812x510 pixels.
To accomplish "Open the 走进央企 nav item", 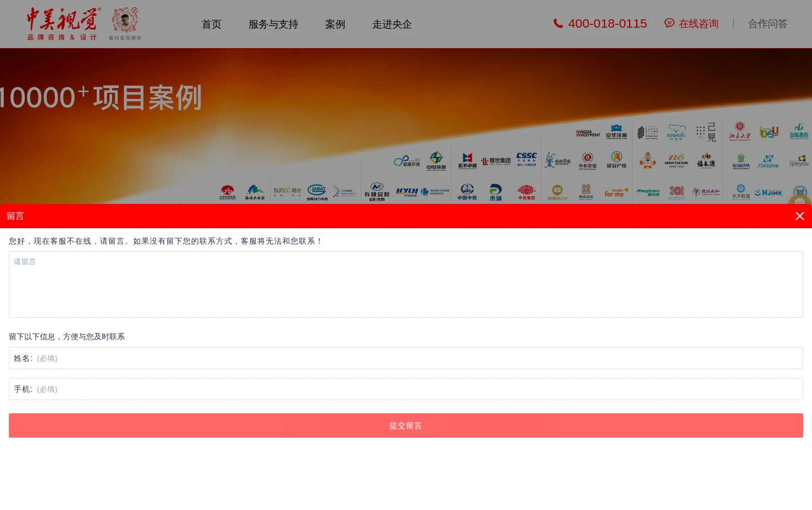I will 392,24.
